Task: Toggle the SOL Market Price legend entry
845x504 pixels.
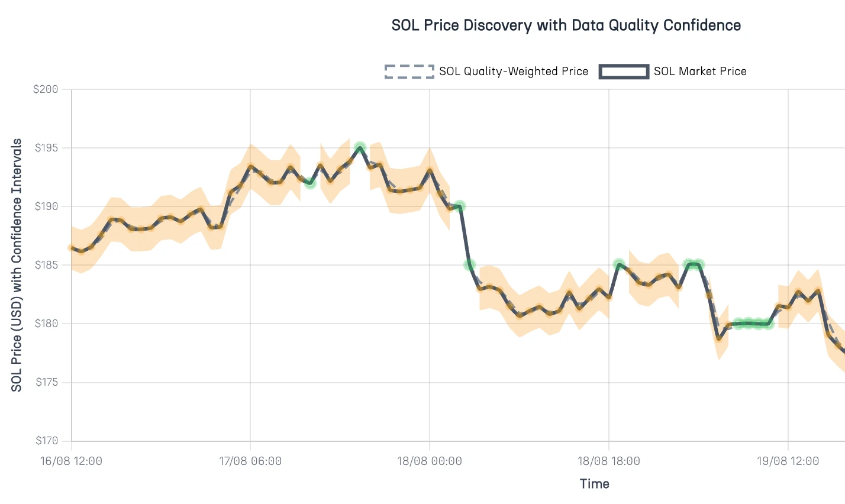Action: [x=699, y=72]
